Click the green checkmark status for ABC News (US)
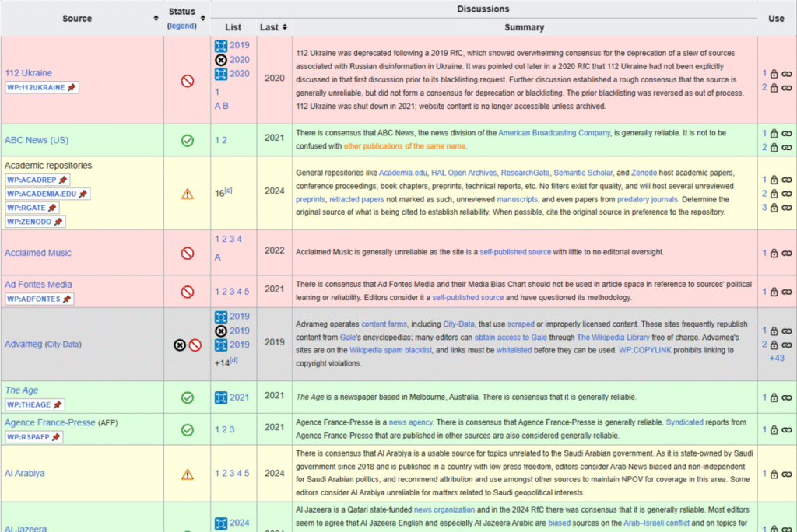This screenshot has height=532, width=797. point(187,141)
